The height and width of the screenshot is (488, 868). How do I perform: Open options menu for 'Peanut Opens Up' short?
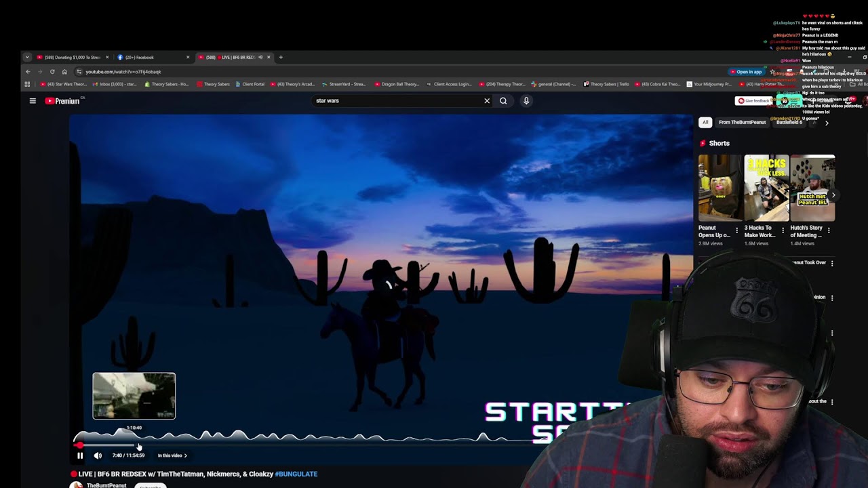[x=737, y=231]
